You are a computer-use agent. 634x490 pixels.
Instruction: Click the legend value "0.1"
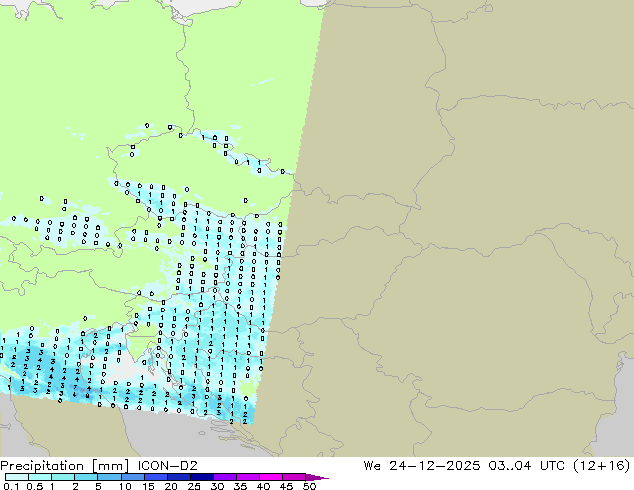pos(11,486)
